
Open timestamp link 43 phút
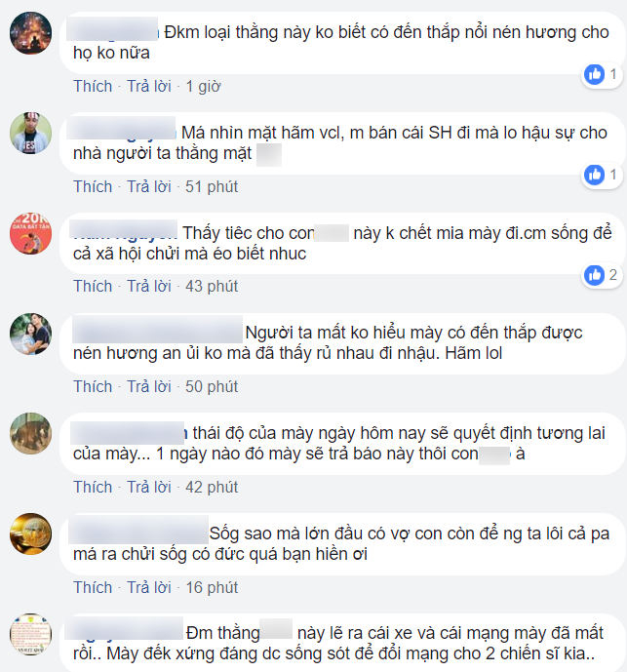[x=212, y=287]
